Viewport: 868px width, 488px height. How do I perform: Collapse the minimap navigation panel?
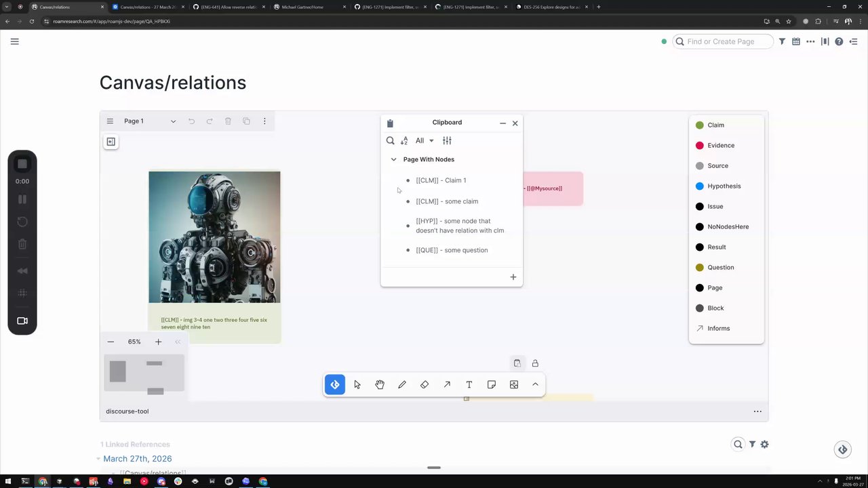(178, 342)
